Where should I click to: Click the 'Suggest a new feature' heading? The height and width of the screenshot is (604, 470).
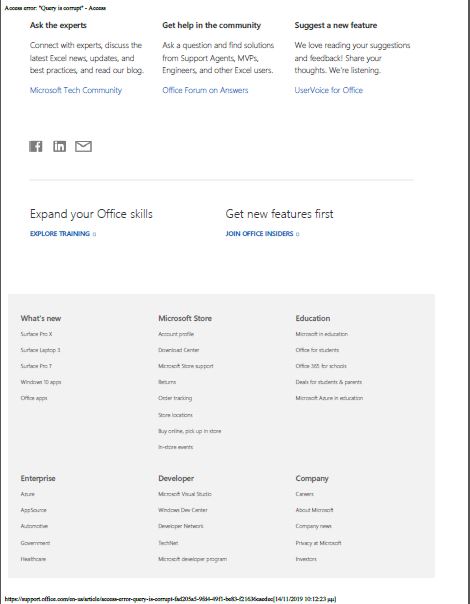(x=336, y=25)
